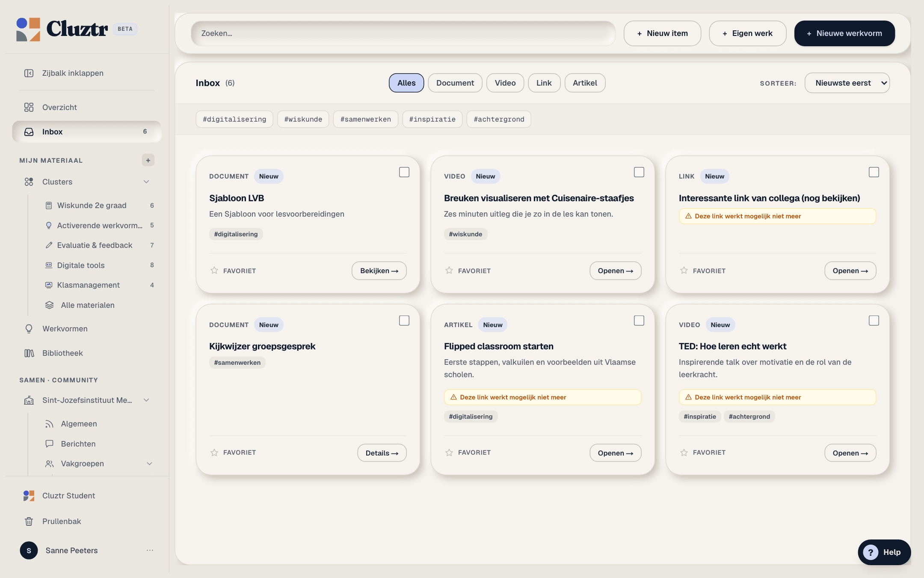Click Alle materialen layers icon
924x578 pixels.
point(49,305)
